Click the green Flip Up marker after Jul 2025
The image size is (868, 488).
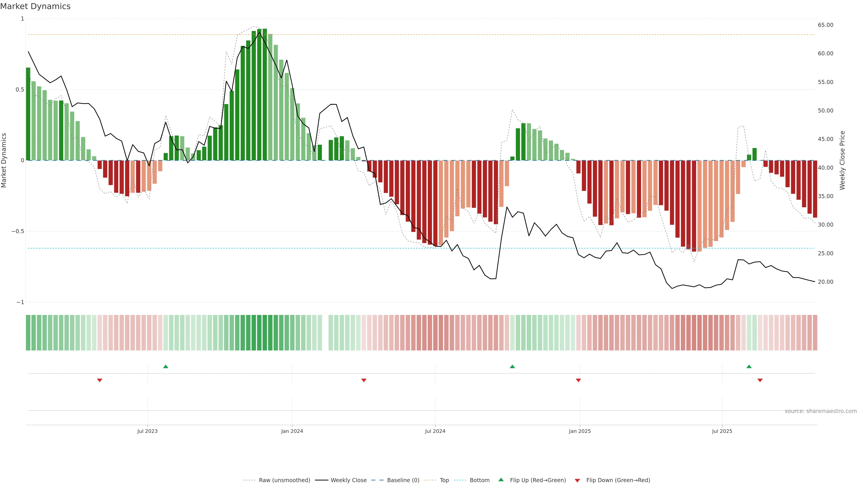click(x=749, y=366)
